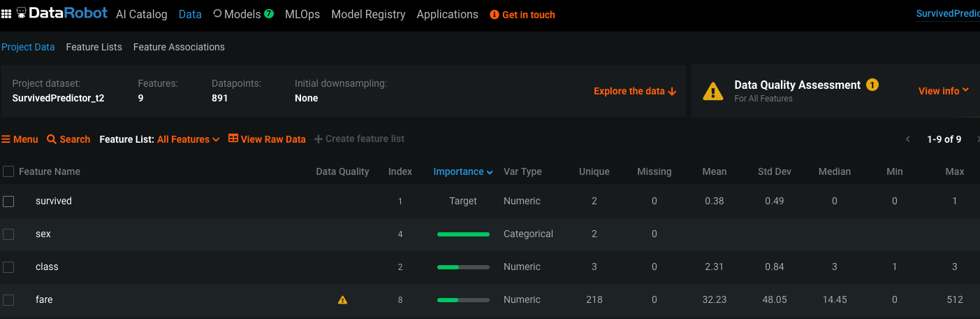
Task: Sort by the Importance column dropdown
Action: pos(463,171)
